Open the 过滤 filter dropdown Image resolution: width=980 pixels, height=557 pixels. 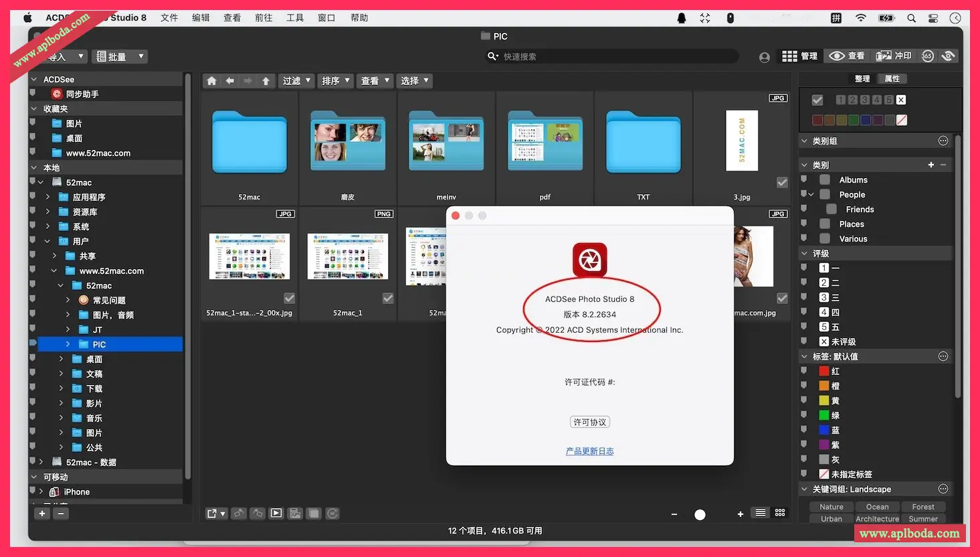tap(296, 81)
